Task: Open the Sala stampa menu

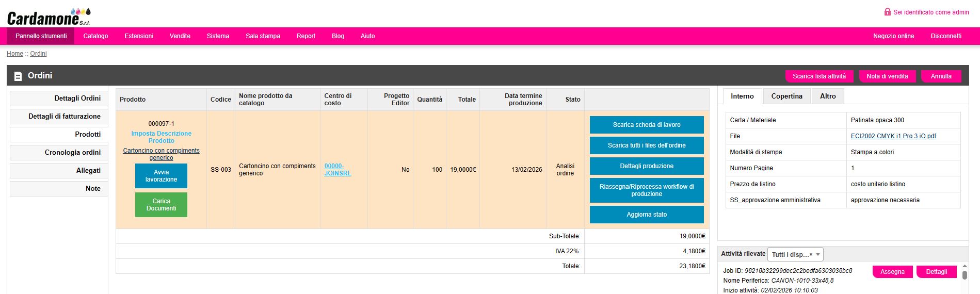Action: click(x=263, y=36)
